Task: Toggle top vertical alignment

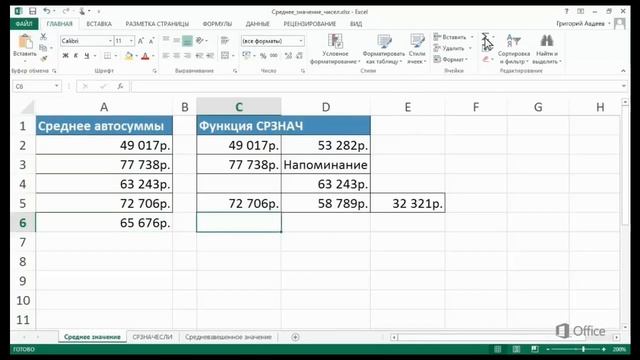Action: (x=166, y=40)
